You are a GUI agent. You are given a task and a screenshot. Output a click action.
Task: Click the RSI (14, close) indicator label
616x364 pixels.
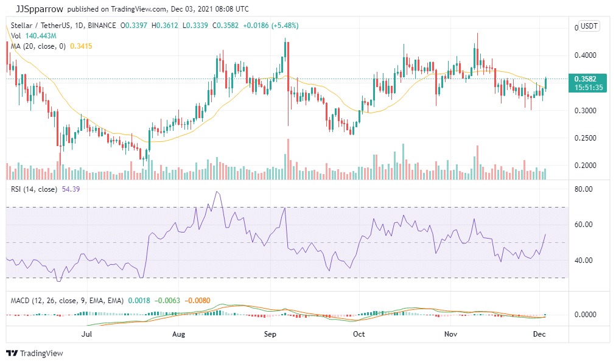pos(34,189)
